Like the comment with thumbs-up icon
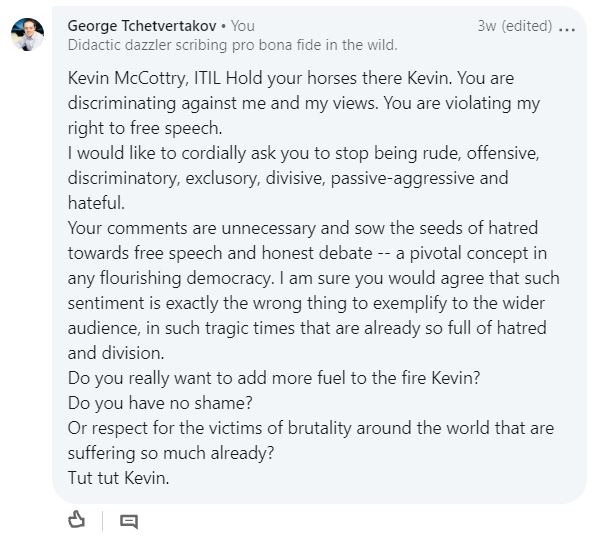 76,520
